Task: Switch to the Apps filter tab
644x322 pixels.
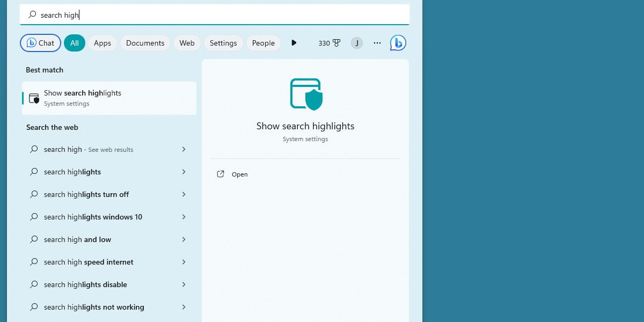Action: click(102, 43)
